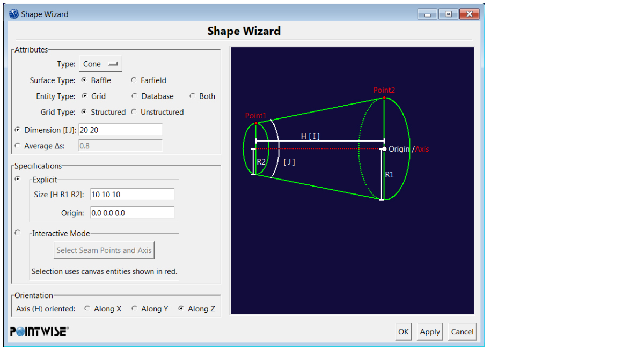Viewport: 644px width, 350px height.
Task: Select the Farfield surface type
Action: pos(134,80)
